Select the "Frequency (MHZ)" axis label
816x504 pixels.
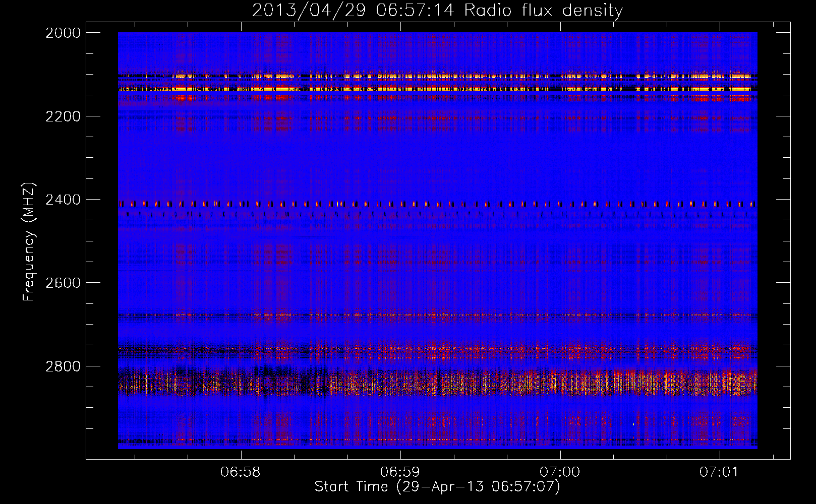pyautogui.click(x=29, y=242)
